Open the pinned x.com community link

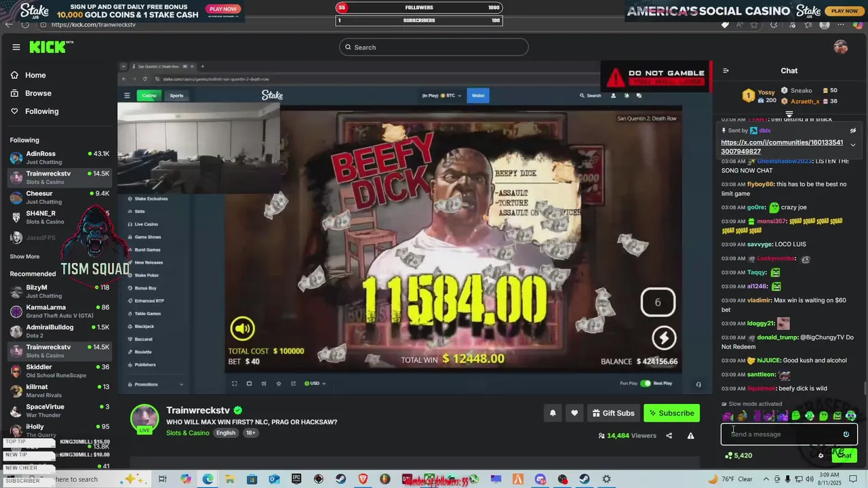pyautogui.click(x=782, y=147)
